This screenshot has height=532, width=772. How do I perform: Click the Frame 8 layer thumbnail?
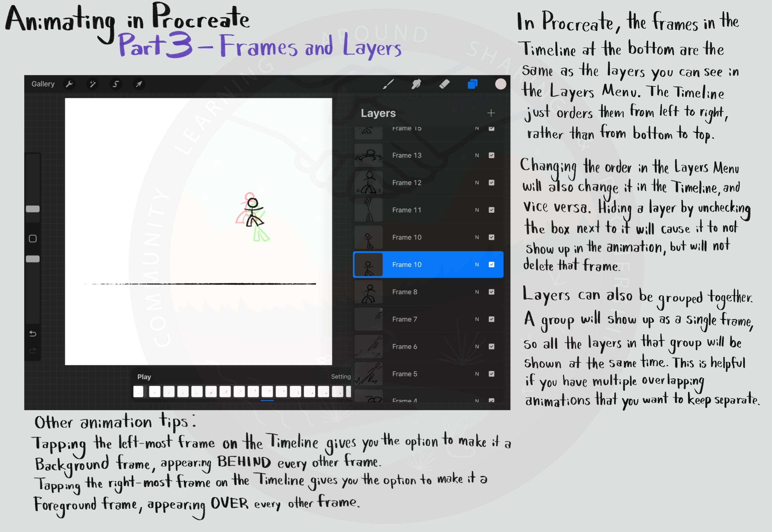pyautogui.click(x=368, y=292)
